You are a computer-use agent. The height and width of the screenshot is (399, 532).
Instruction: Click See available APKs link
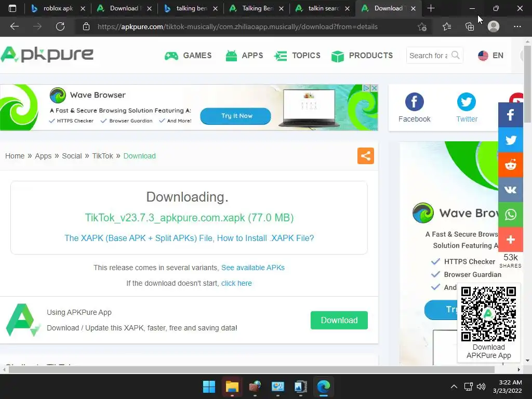click(253, 268)
